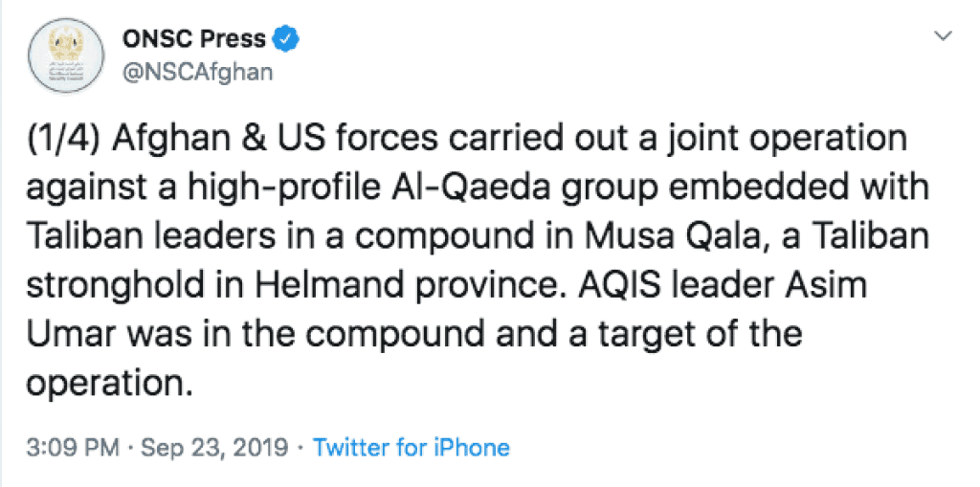Click "Musa Qala" in the tweet text
The height and width of the screenshot is (487, 980).
pos(677,236)
